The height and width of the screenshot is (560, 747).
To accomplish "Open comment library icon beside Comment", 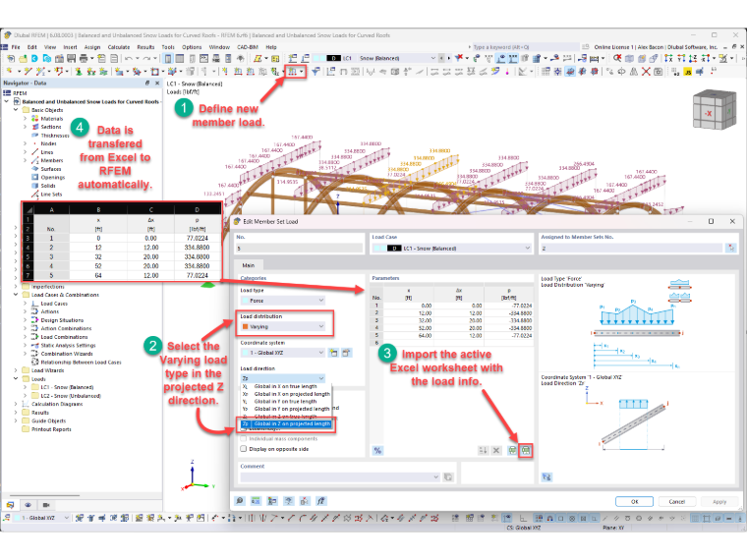I will (x=448, y=476).
